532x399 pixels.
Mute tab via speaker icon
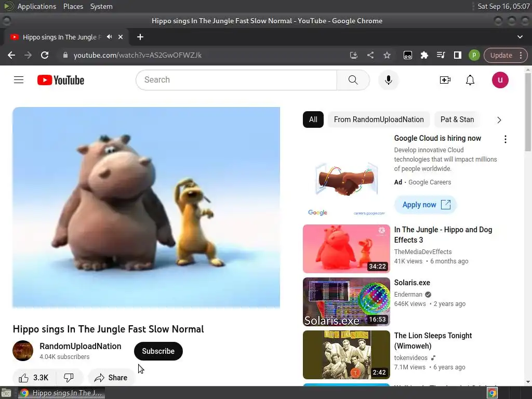click(x=109, y=37)
